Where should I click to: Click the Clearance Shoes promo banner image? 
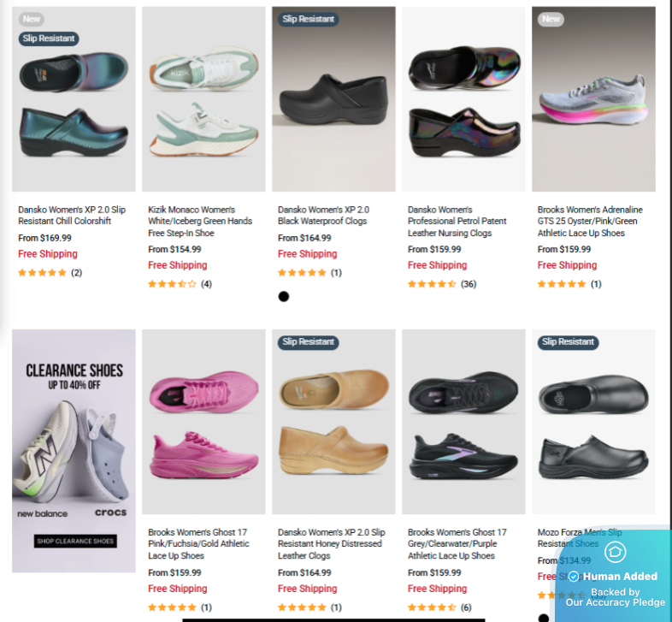74,451
